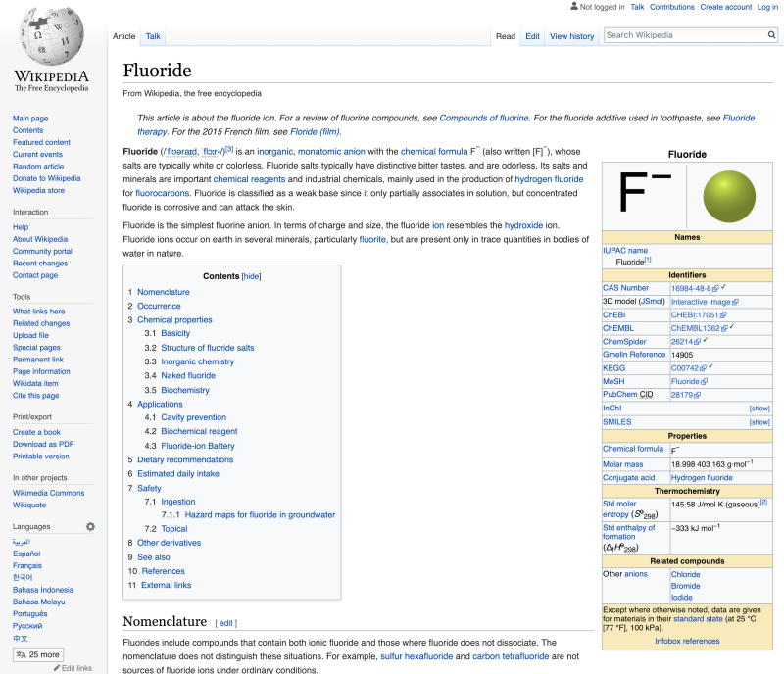Open the Contributions link at top
Viewport: 784px width, 674px height.
(x=672, y=7)
